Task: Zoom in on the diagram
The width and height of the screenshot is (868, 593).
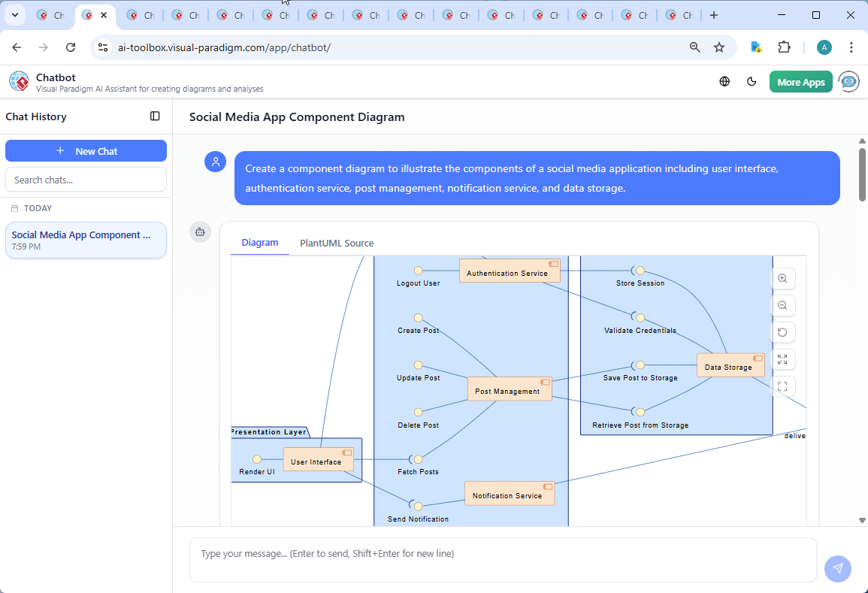Action: (782, 279)
